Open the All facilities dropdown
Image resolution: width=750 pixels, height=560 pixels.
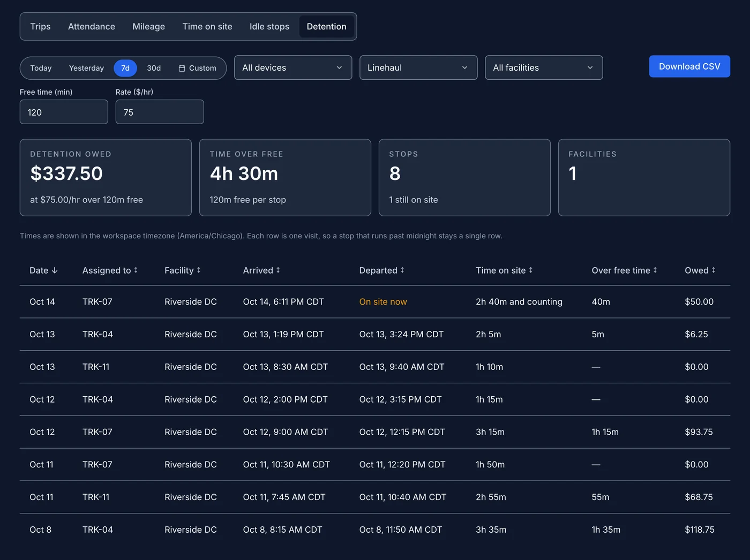pyautogui.click(x=544, y=67)
